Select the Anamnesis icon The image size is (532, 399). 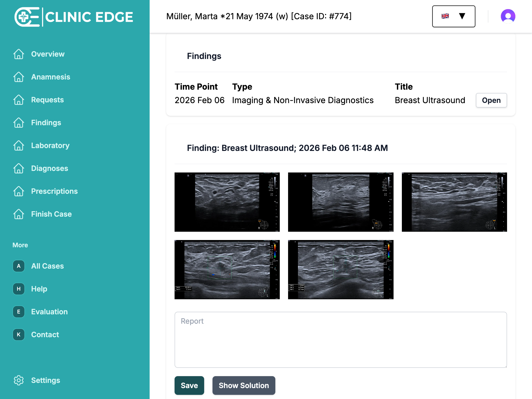click(18, 77)
